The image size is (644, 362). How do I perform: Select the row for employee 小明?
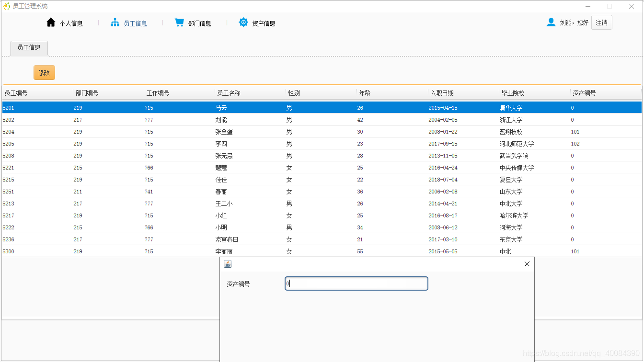point(322,227)
